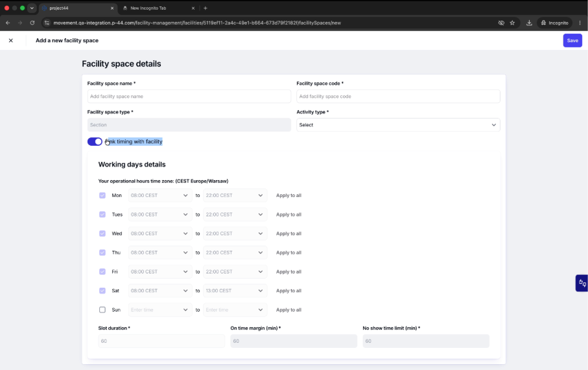Switch to the project44 tab
Screen dimensions: 588x370
pos(78,8)
